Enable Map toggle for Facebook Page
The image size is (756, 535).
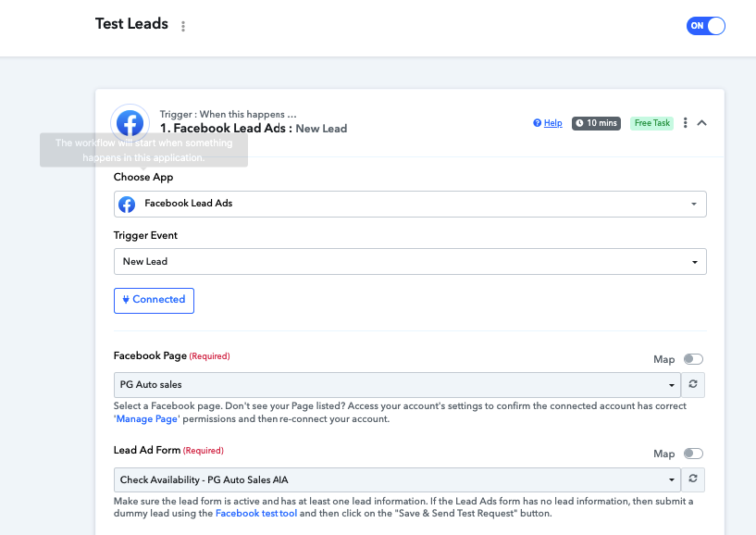point(693,359)
